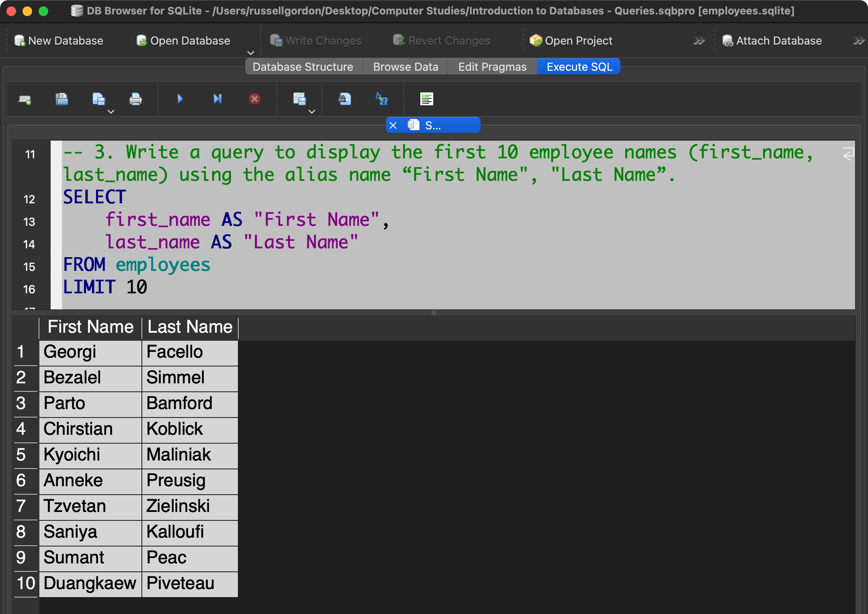Sort by First Name column header
Image resolution: width=868 pixels, height=614 pixels.
90,327
